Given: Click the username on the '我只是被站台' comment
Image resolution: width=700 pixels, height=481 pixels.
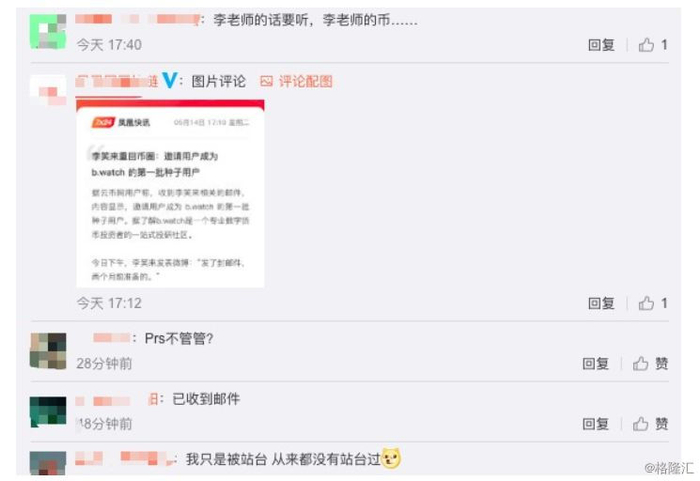Looking at the screenshot, I should pos(124,459).
